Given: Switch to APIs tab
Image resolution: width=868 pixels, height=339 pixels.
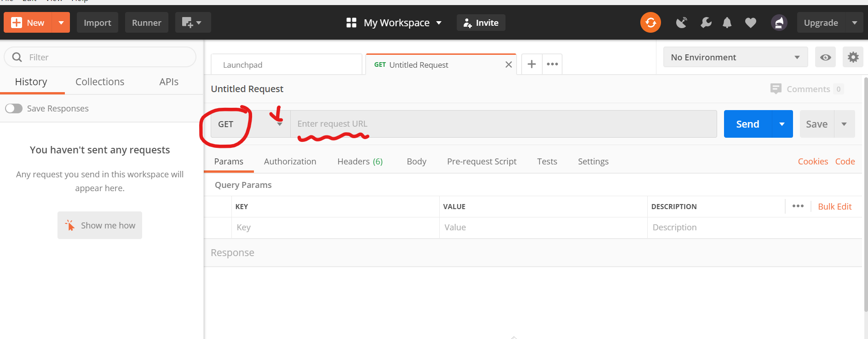Looking at the screenshot, I should coord(169,82).
